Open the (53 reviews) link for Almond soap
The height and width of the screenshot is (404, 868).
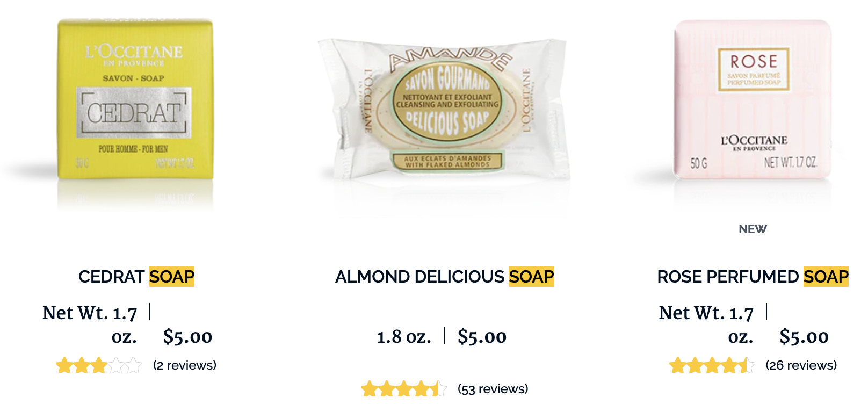point(493,389)
